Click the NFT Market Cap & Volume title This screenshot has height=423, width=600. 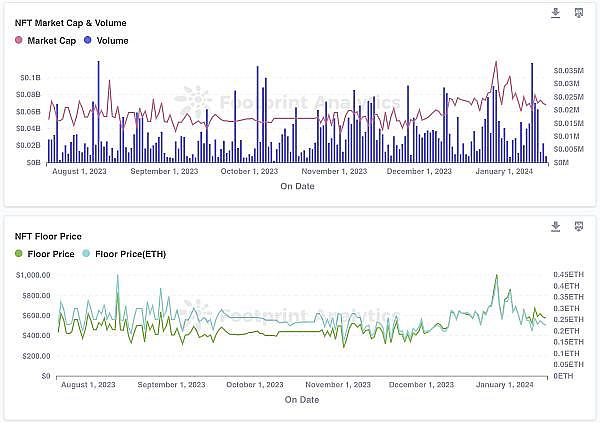click(x=70, y=21)
